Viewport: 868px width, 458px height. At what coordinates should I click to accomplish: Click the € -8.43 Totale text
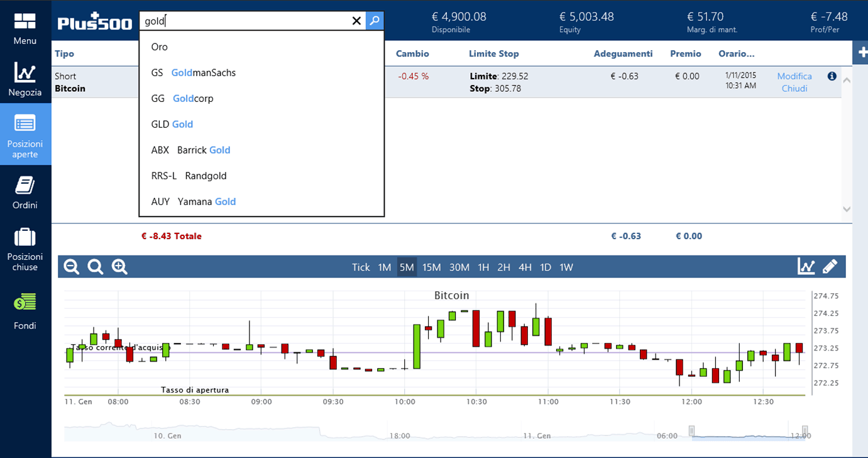coord(172,236)
